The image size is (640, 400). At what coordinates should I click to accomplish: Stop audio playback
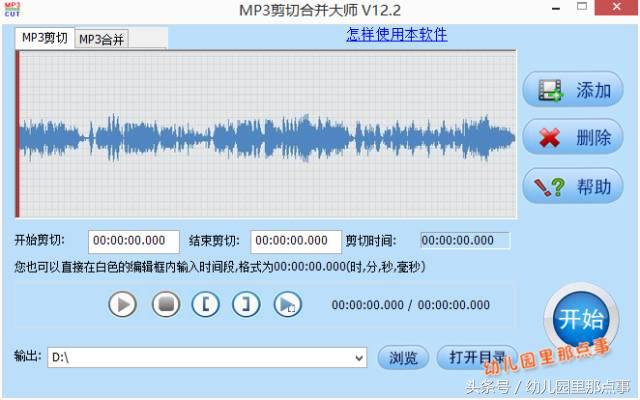pos(166,304)
